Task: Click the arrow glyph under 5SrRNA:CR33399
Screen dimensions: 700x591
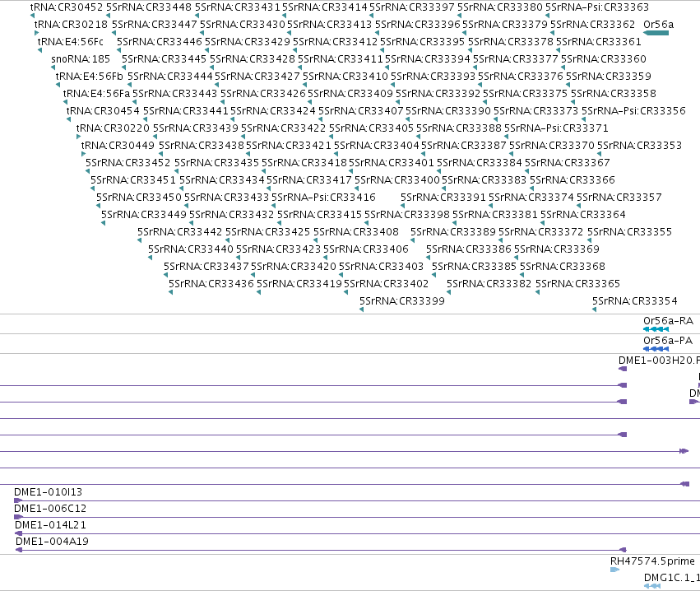Action: click(362, 309)
